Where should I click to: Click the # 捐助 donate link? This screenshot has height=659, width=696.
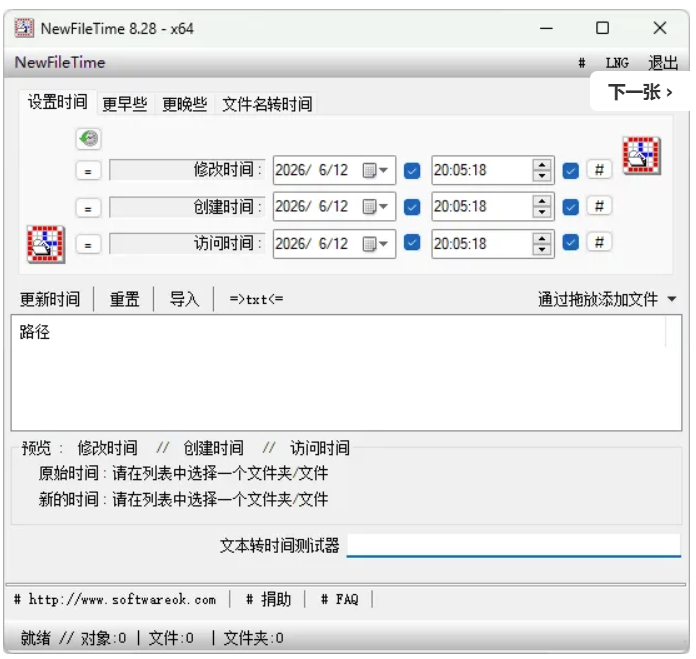click(268, 600)
